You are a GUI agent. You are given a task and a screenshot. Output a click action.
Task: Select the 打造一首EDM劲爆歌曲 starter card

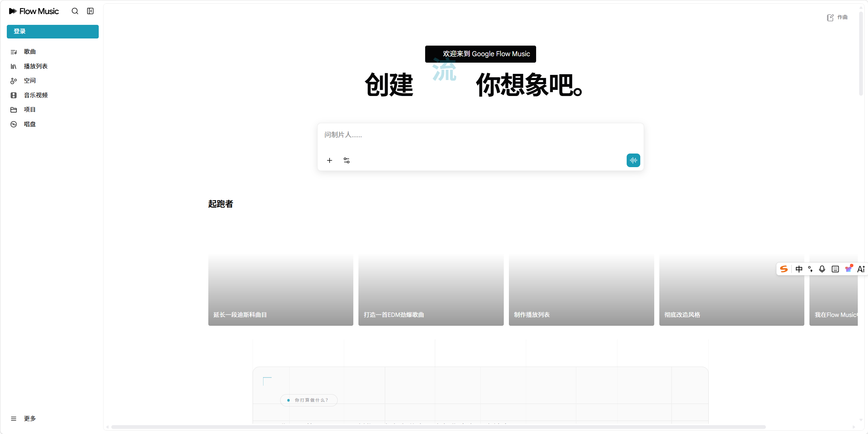coord(431,290)
